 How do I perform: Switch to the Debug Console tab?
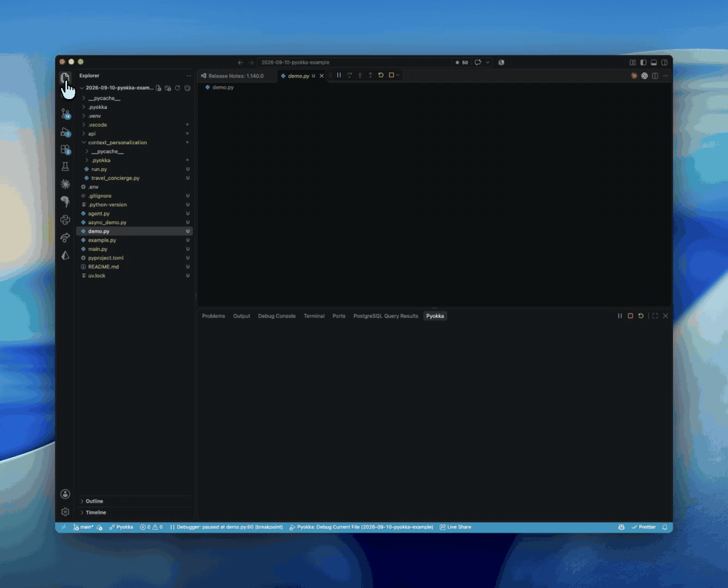(277, 316)
